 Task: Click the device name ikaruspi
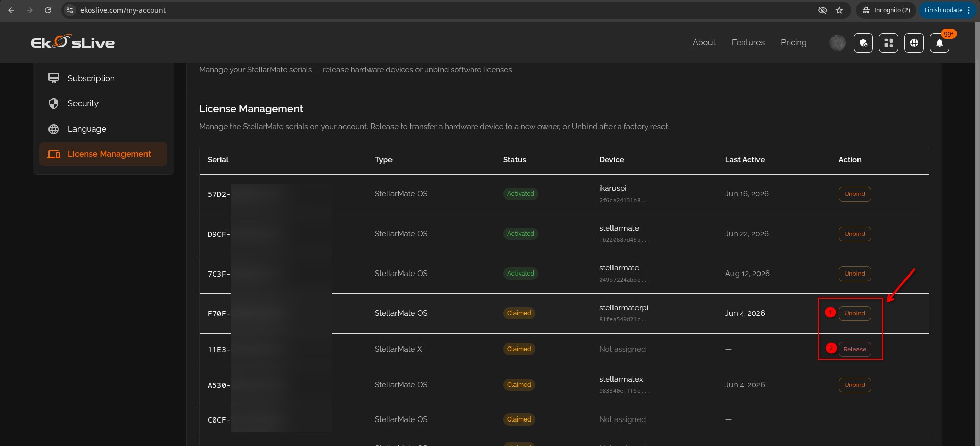click(612, 188)
